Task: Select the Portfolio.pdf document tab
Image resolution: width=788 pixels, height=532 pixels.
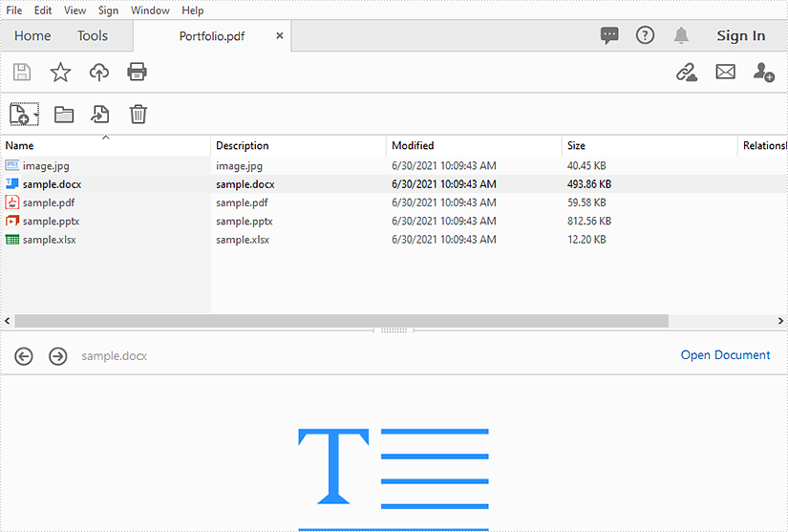Action: point(212,36)
